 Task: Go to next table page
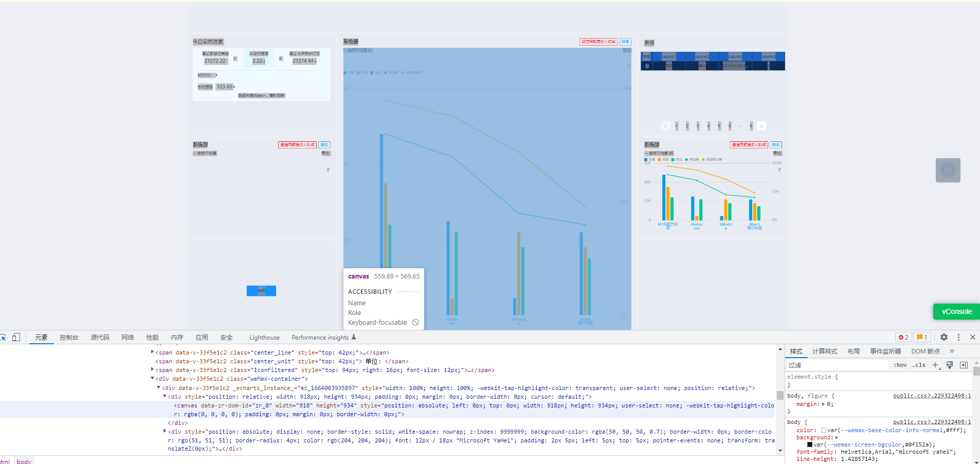(761, 126)
